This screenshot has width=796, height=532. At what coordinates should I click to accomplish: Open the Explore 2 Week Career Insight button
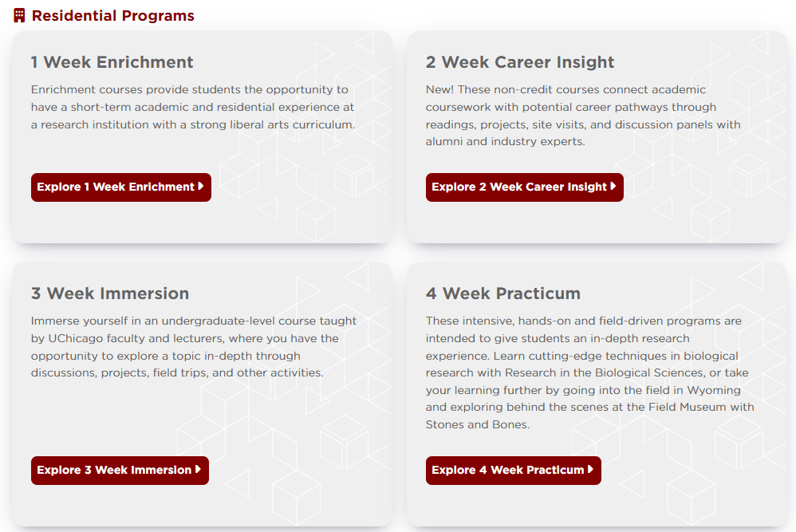524,187
